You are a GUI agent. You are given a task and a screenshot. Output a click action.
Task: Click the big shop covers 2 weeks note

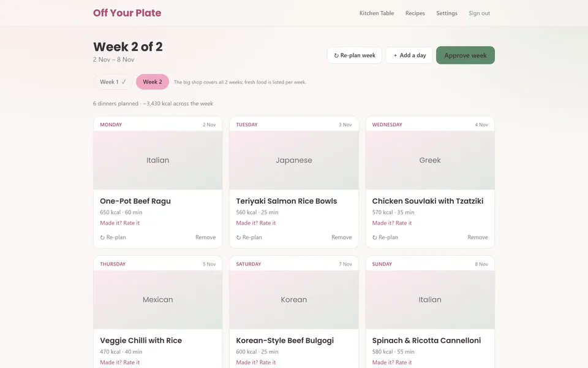coord(240,82)
